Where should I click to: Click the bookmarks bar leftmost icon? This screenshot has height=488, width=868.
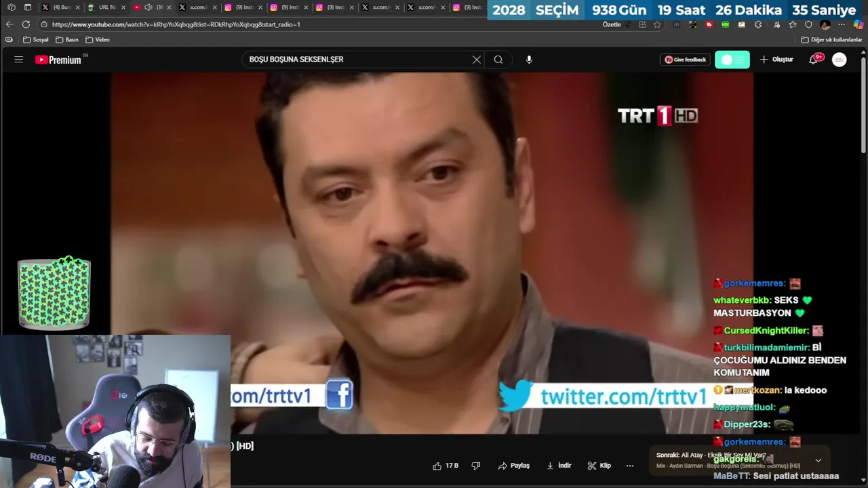pyautogui.click(x=9, y=40)
